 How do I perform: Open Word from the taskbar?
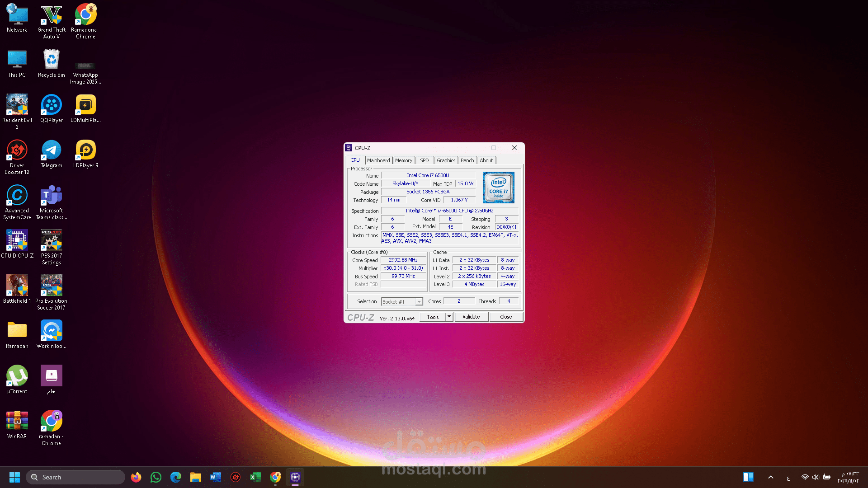(x=216, y=477)
